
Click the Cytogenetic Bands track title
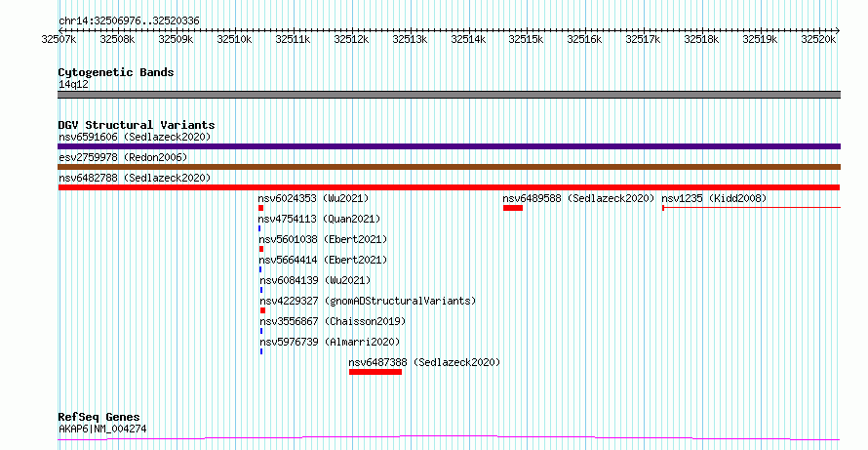click(116, 72)
